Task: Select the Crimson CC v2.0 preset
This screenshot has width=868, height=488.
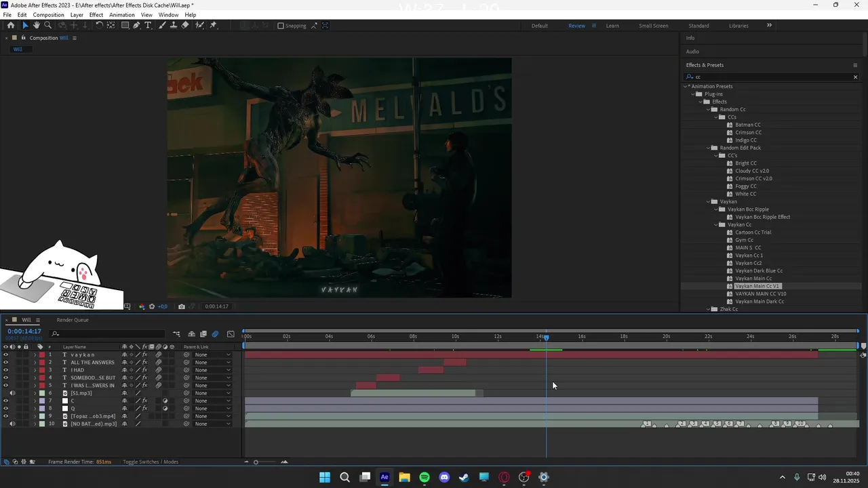Action: pos(753,179)
